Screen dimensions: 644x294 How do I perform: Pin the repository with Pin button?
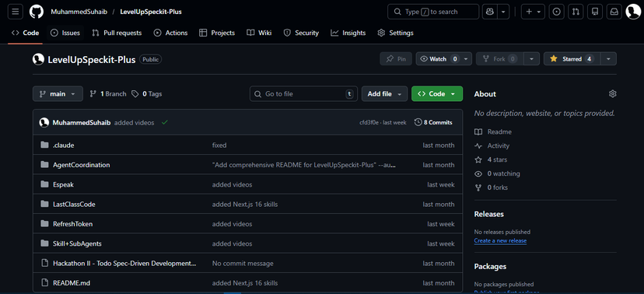[x=396, y=59]
